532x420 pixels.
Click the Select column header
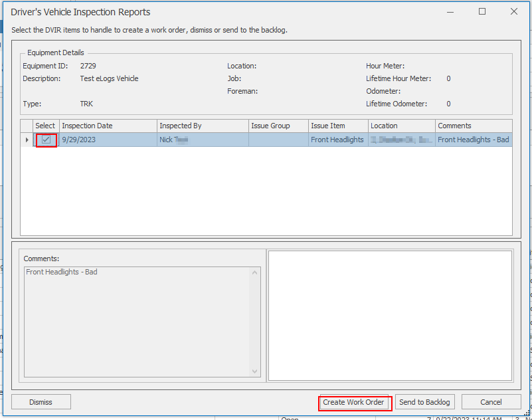click(x=44, y=126)
